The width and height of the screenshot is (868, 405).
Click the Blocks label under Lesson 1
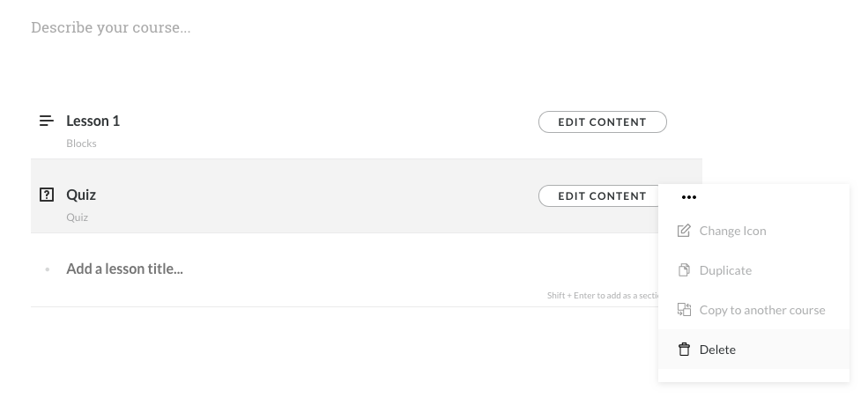pyautogui.click(x=81, y=144)
